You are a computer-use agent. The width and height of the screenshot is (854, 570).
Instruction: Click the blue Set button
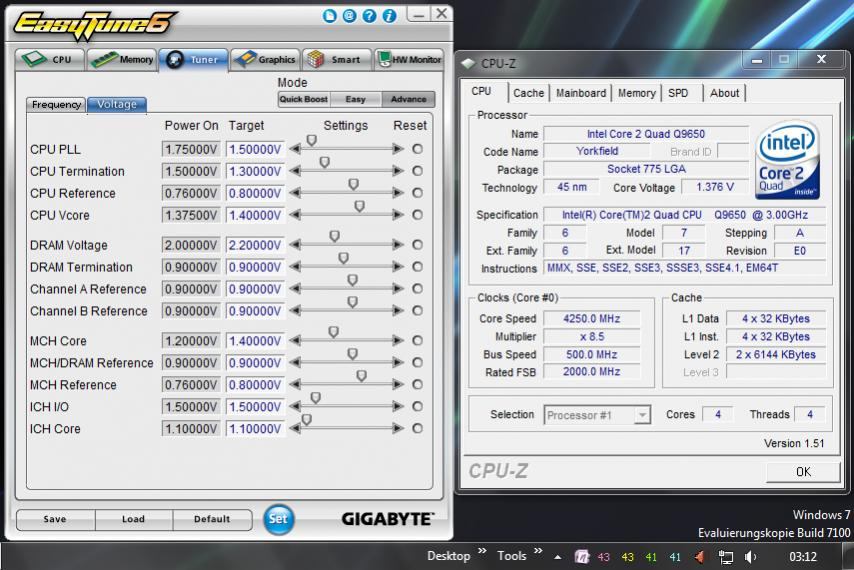click(x=278, y=519)
